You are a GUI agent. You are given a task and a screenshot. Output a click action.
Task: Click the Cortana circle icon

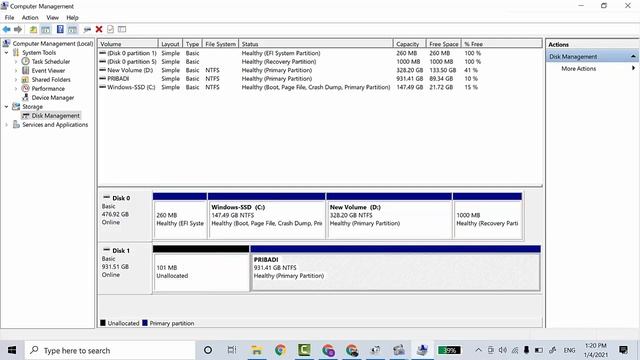tap(208, 350)
